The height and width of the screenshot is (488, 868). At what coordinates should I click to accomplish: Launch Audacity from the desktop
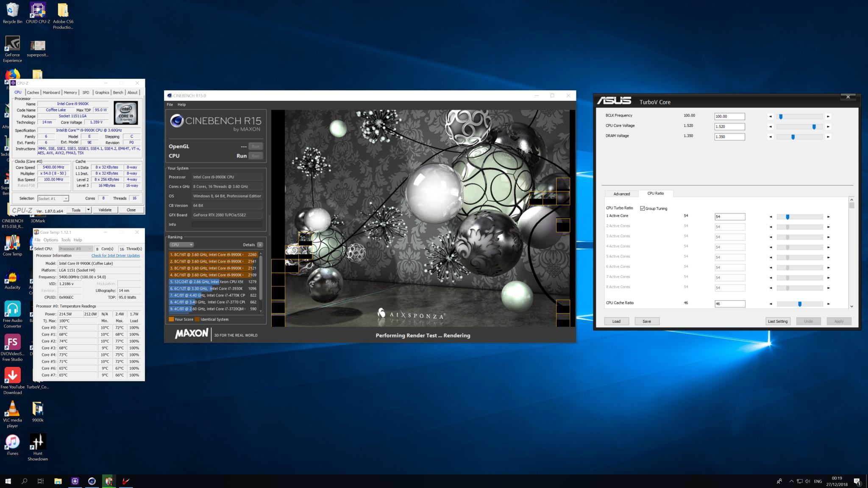[12, 279]
